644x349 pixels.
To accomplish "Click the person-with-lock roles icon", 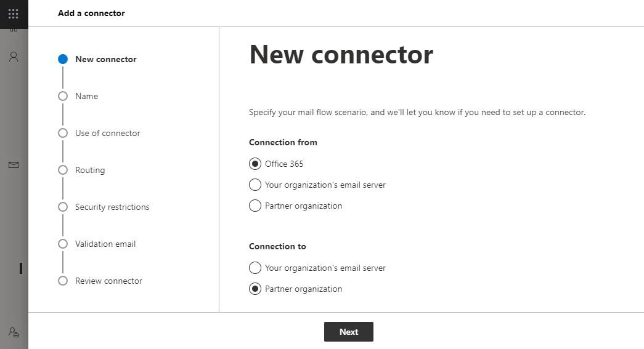I will pyautogui.click(x=14, y=332).
